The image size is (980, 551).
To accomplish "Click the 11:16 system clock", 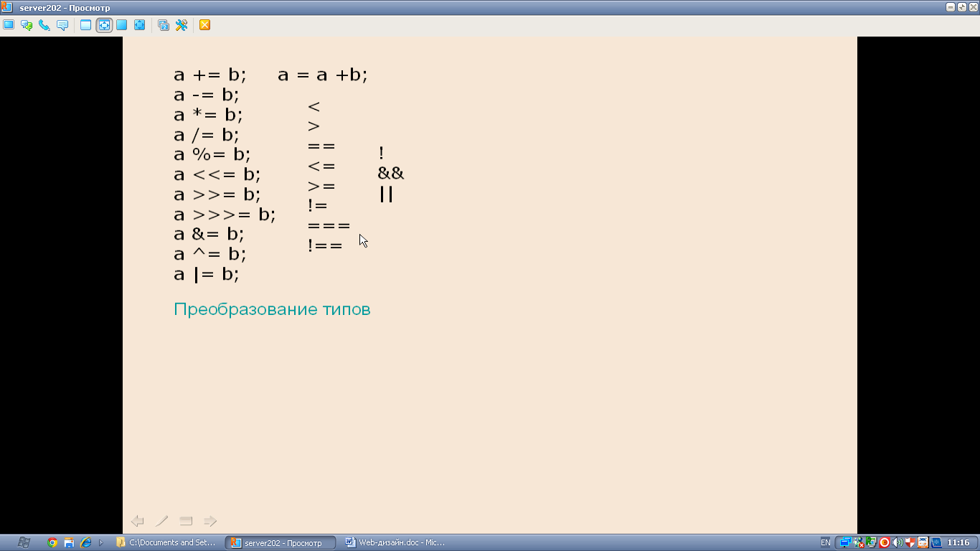I will (x=959, y=542).
